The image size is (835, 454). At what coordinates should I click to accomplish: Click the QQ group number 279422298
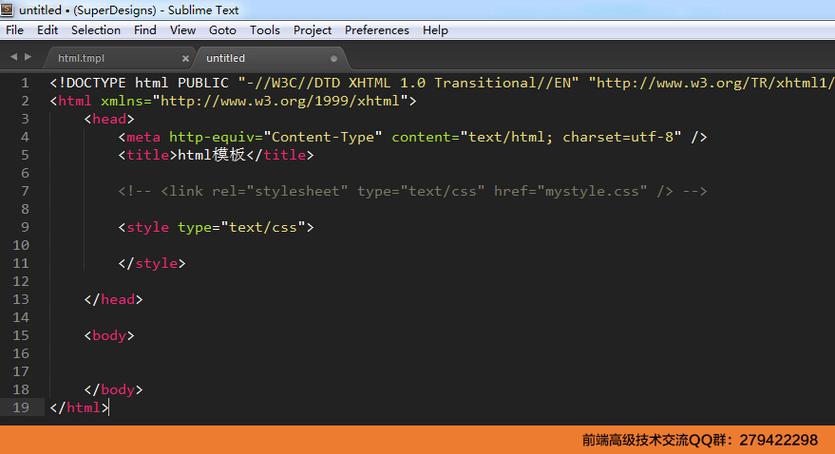click(778, 440)
